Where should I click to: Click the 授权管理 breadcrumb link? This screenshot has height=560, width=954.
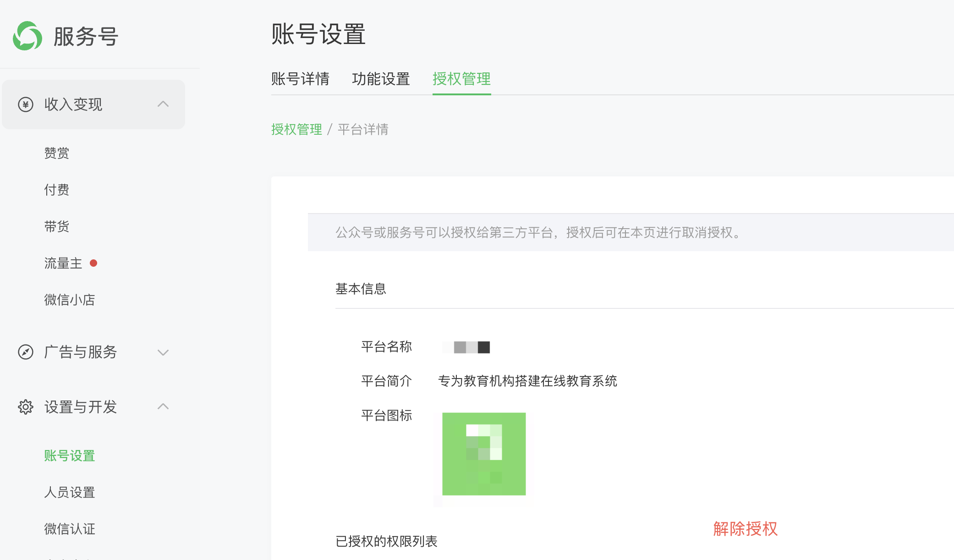coord(296,129)
